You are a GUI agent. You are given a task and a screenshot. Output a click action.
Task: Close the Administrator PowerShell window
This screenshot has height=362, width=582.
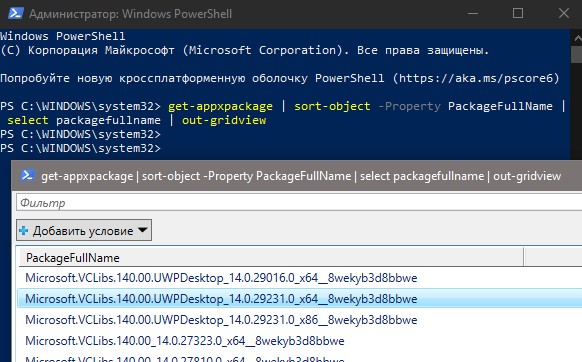(x=563, y=14)
